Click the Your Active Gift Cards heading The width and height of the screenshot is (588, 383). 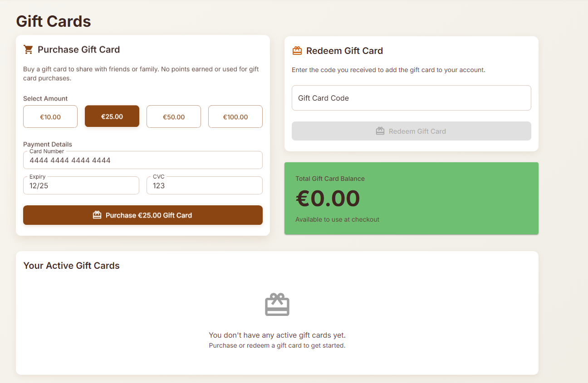(71, 266)
